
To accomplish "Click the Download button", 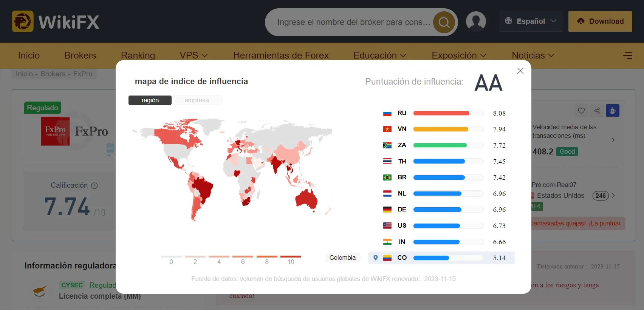I will [x=600, y=21].
